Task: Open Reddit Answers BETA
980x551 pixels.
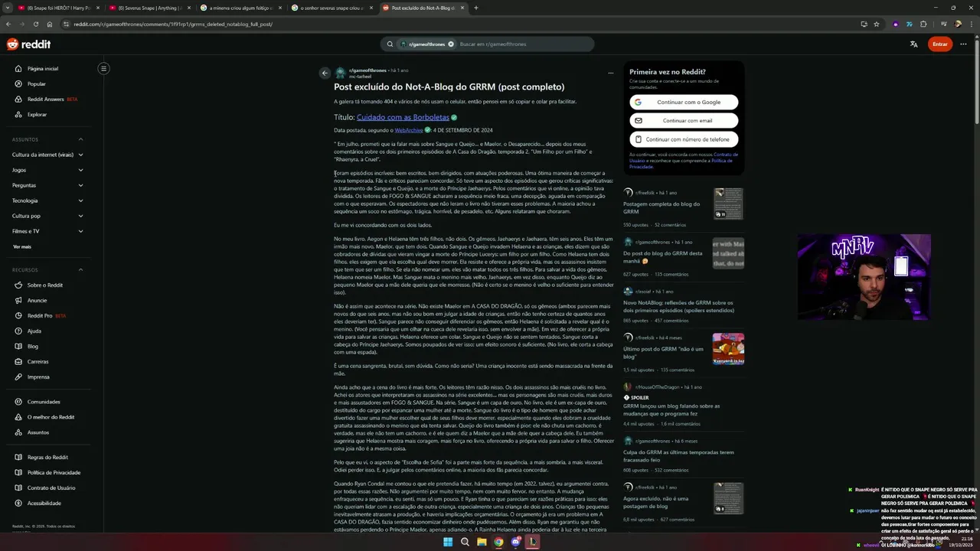Action: [46, 99]
